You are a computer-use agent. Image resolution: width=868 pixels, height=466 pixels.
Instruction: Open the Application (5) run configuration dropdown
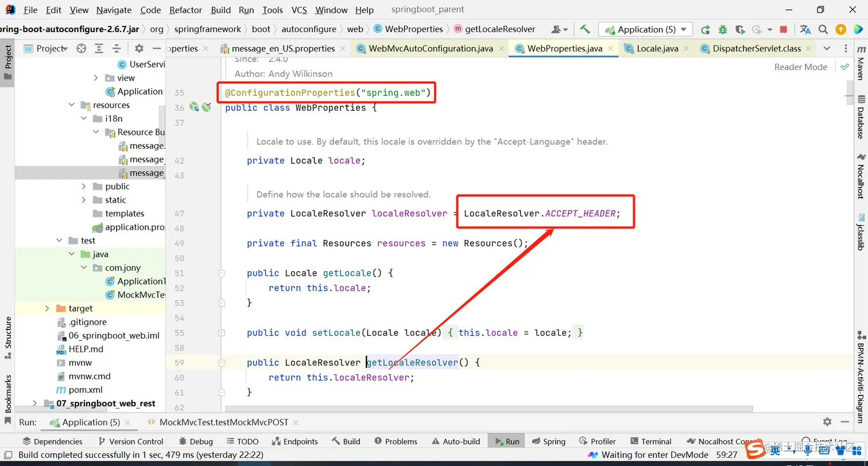click(645, 29)
